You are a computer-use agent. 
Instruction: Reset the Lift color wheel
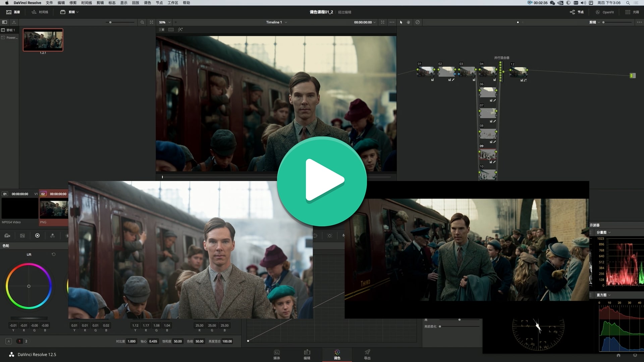tap(54, 254)
